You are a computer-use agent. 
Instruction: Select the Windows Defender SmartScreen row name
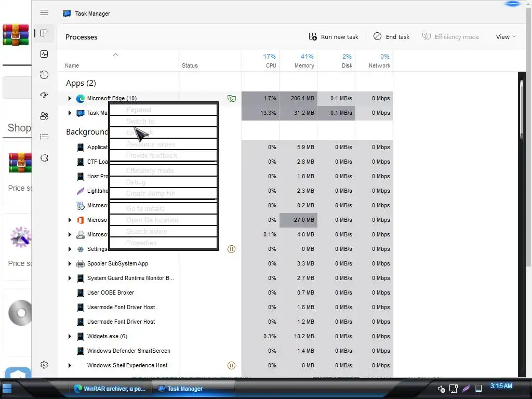click(129, 351)
